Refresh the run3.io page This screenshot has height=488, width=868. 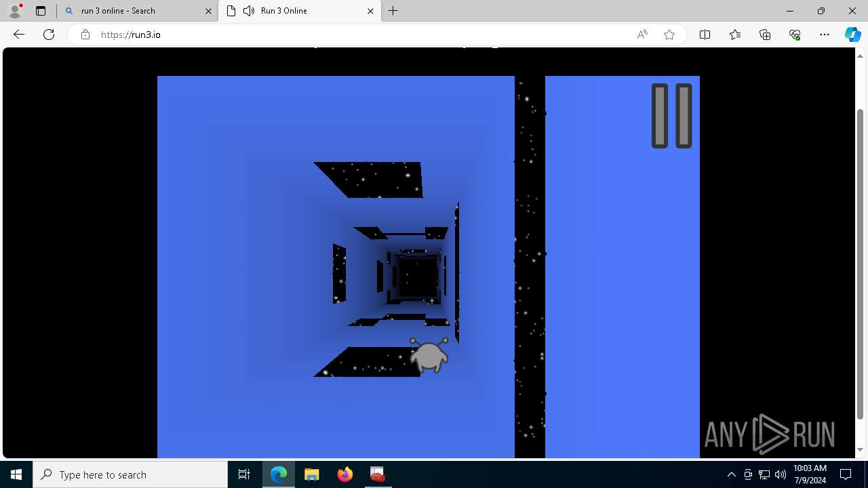coord(49,35)
